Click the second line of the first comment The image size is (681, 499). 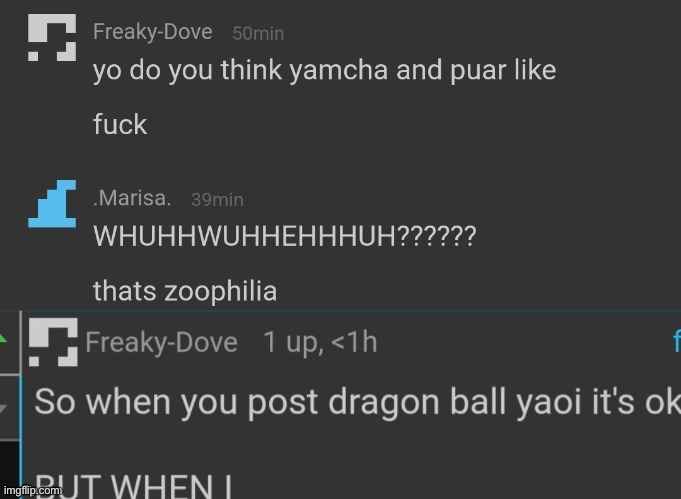(120, 125)
